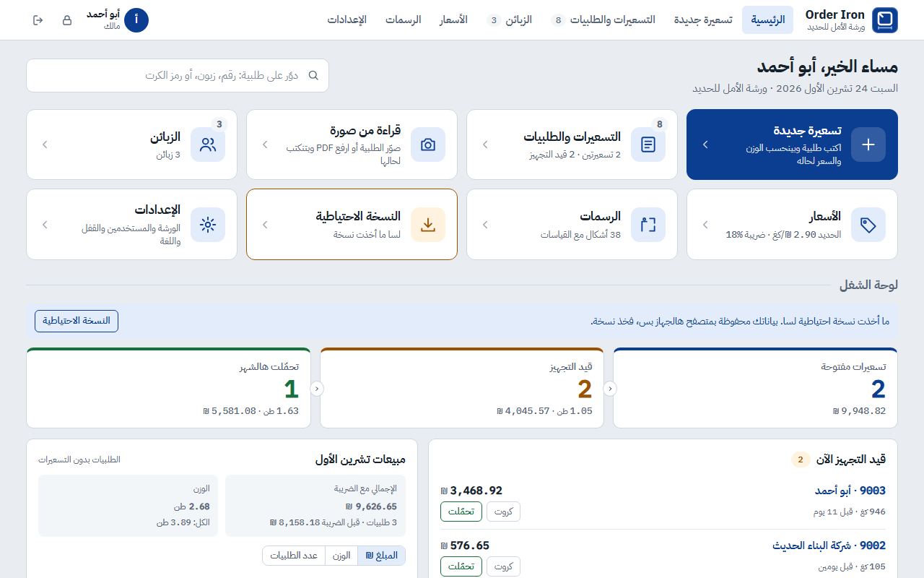Open the الرسمات tab in the navigation

(403, 20)
